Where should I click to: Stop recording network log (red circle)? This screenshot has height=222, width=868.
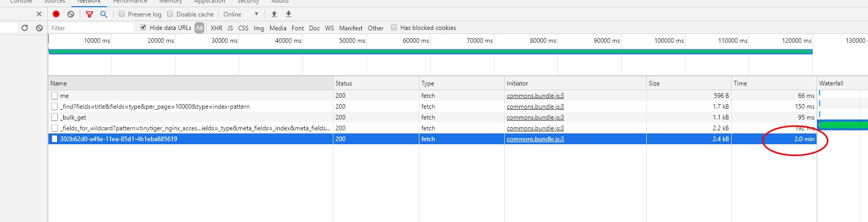click(x=56, y=14)
